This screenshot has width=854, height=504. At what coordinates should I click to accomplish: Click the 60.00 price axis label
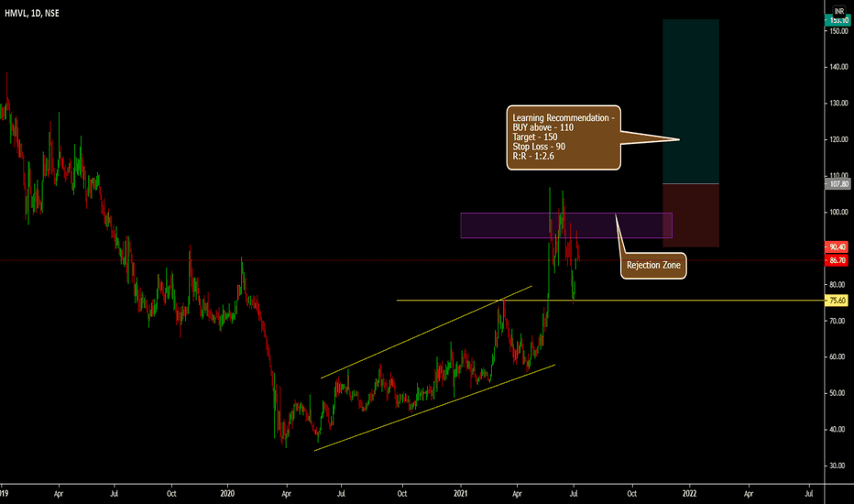(838, 356)
